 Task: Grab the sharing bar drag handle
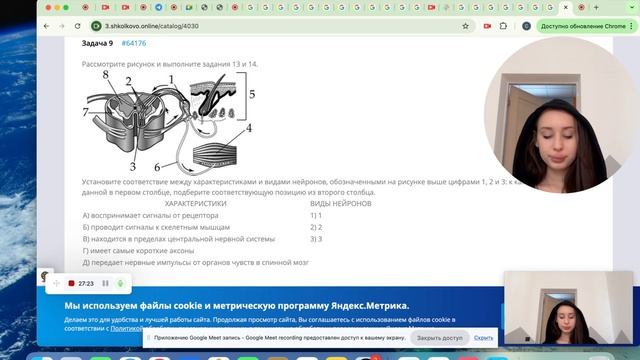[x=149, y=338]
